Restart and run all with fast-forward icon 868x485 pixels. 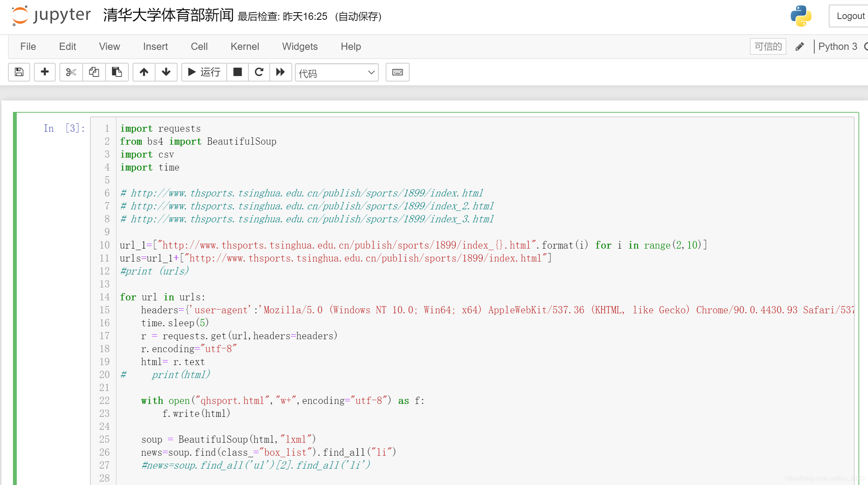point(280,72)
